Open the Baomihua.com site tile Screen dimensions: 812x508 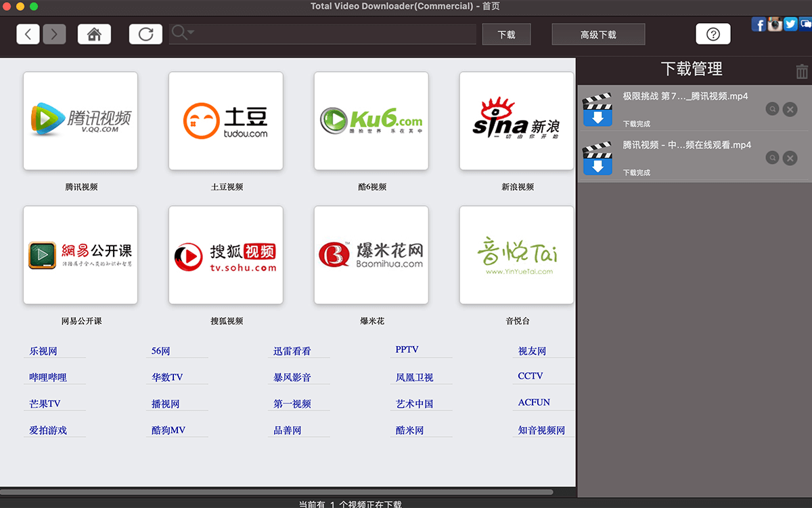pyautogui.click(x=371, y=255)
